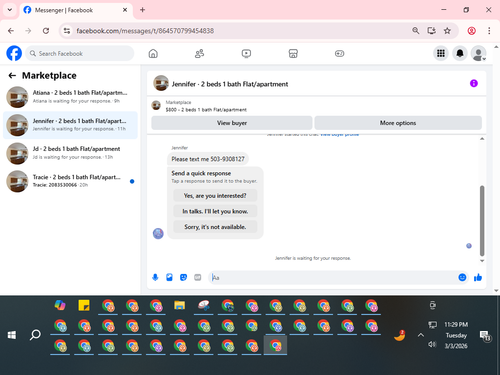Open the Marketplace icon in top navigation
This screenshot has height=375, width=500.
tap(293, 53)
